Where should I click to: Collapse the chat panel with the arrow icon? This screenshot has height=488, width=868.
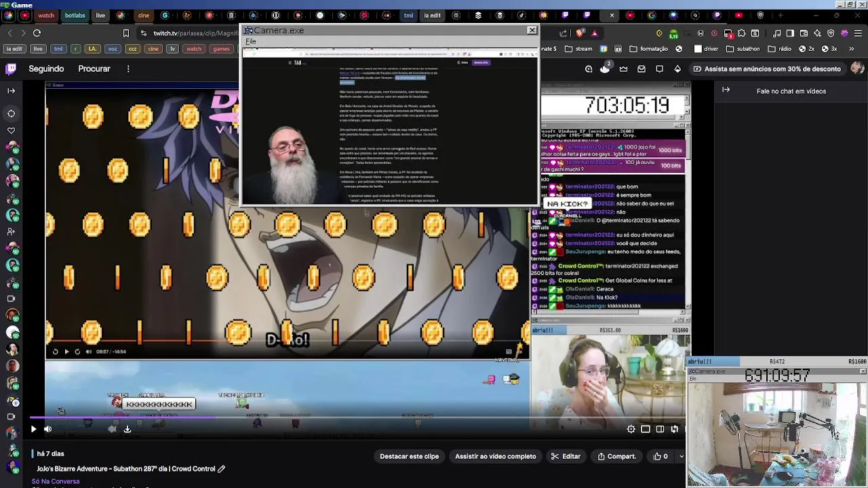[x=726, y=89]
